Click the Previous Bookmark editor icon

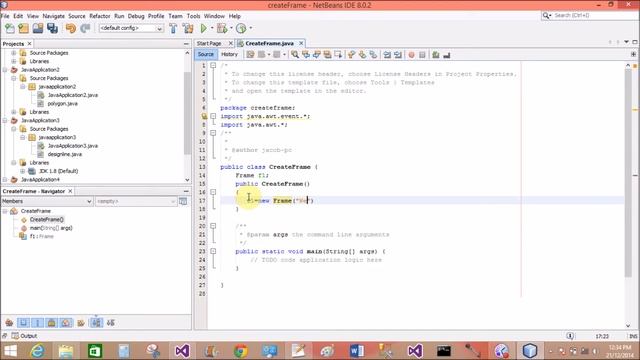pos(351,55)
